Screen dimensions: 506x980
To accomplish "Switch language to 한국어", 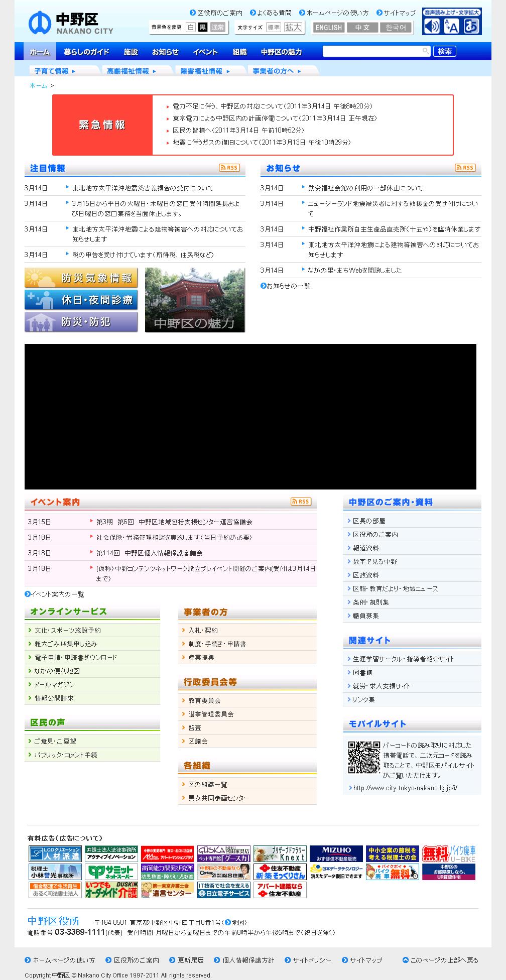I will pos(396,28).
